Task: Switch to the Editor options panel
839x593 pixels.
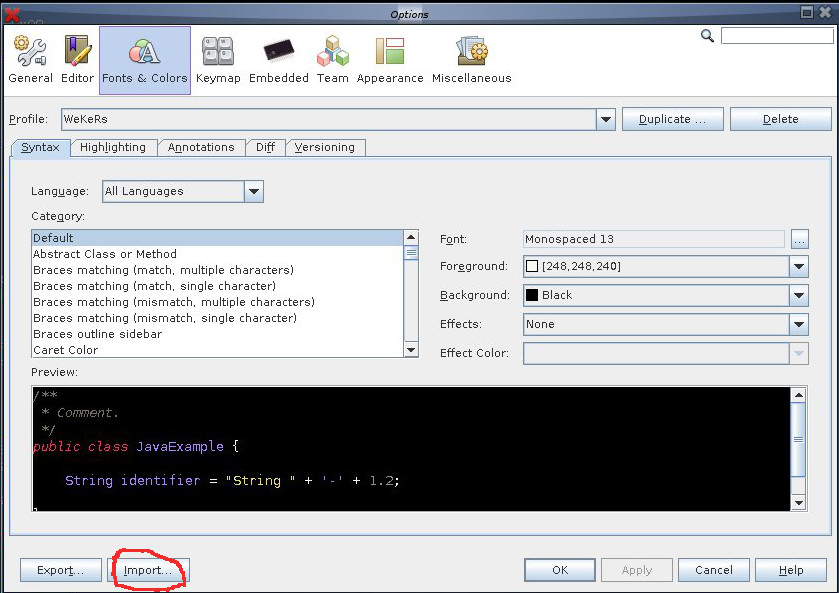Action: point(77,57)
